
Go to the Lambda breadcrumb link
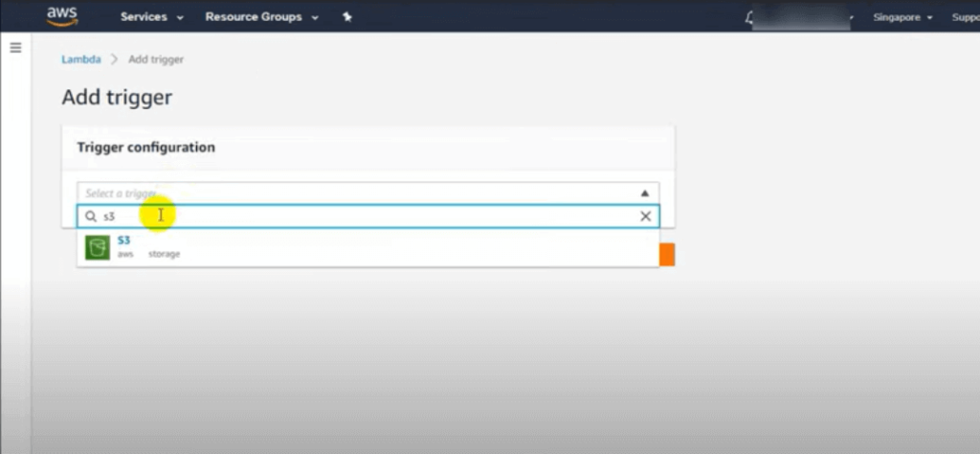pyautogui.click(x=80, y=59)
